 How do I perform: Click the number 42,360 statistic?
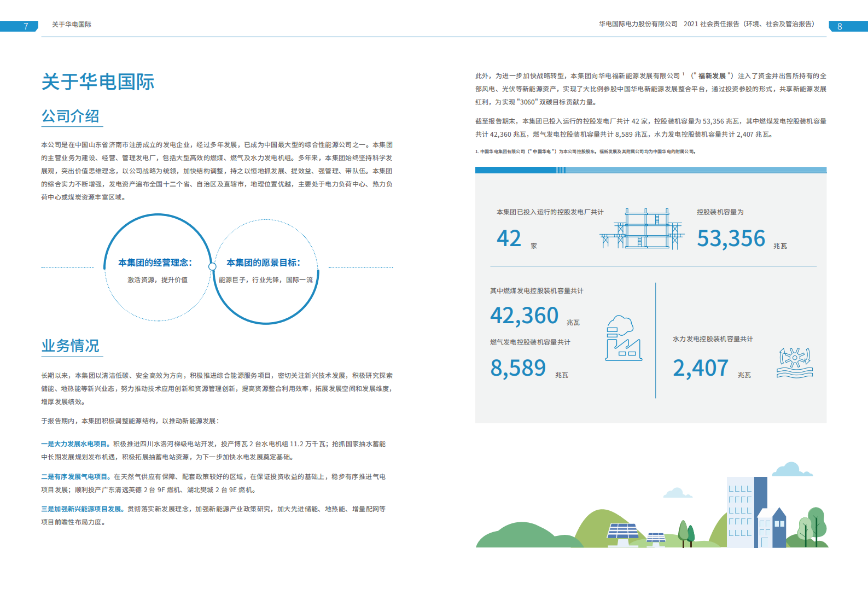pos(524,316)
